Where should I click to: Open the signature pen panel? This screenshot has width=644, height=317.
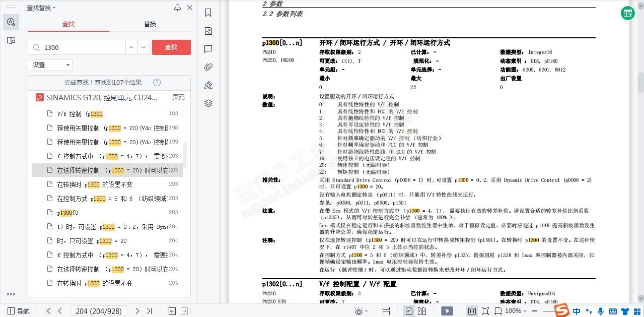[208, 85]
